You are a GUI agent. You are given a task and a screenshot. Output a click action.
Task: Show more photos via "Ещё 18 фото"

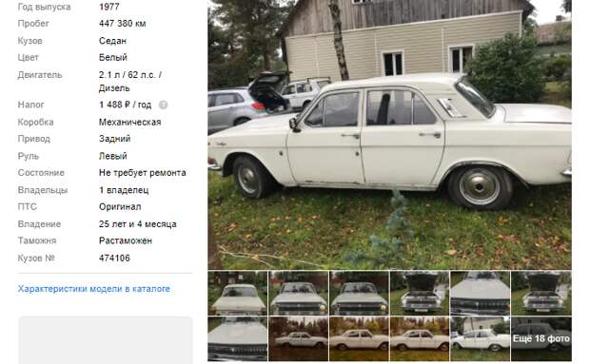541,339
